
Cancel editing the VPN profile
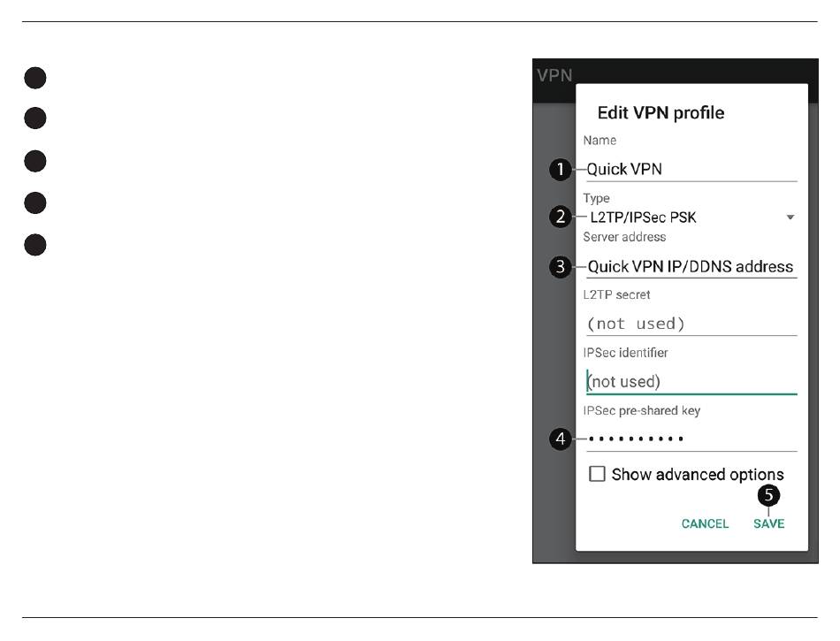coord(705,523)
